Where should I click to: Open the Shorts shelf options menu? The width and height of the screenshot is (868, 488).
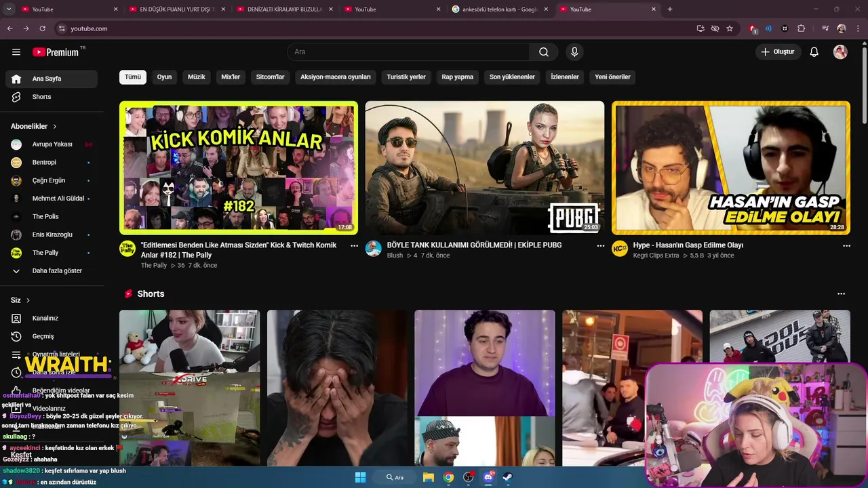coord(841,294)
